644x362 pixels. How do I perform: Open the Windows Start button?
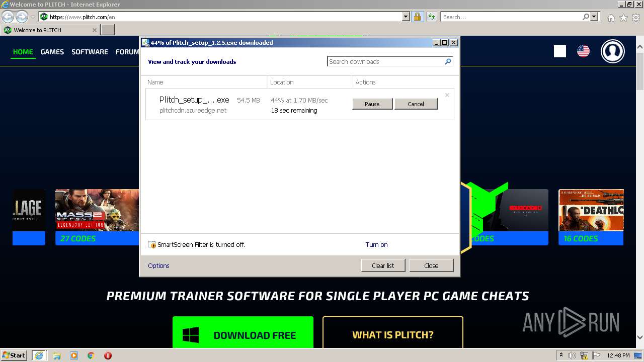pyautogui.click(x=14, y=355)
